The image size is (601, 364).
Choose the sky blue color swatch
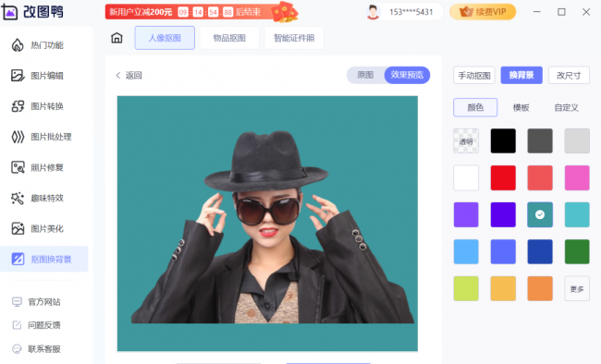[x=466, y=251]
